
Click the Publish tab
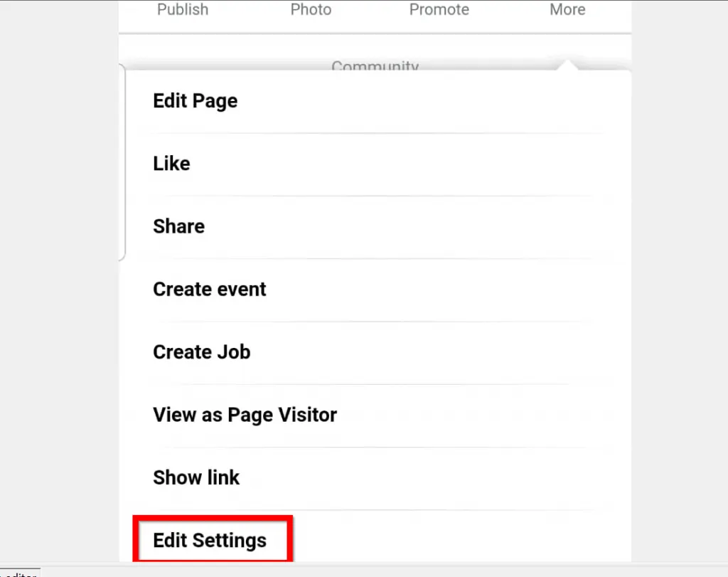point(183,10)
